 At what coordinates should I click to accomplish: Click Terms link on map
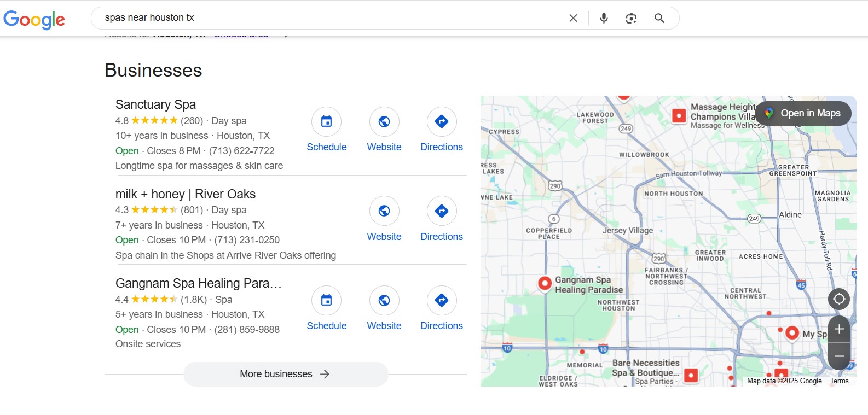coord(839,381)
